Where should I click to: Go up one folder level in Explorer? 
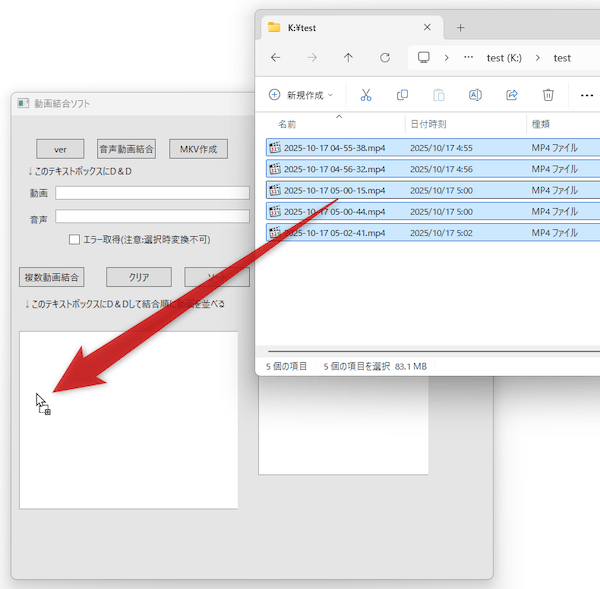point(348,58)
